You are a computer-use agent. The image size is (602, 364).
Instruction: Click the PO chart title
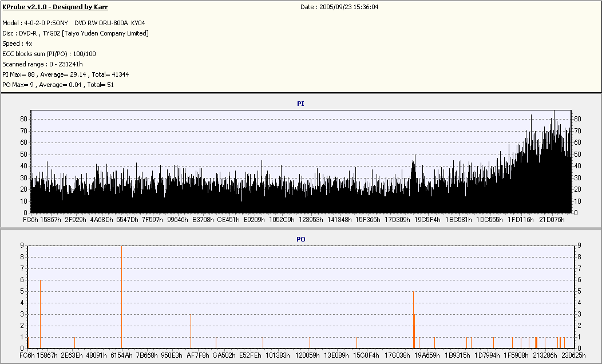point(300,239)
